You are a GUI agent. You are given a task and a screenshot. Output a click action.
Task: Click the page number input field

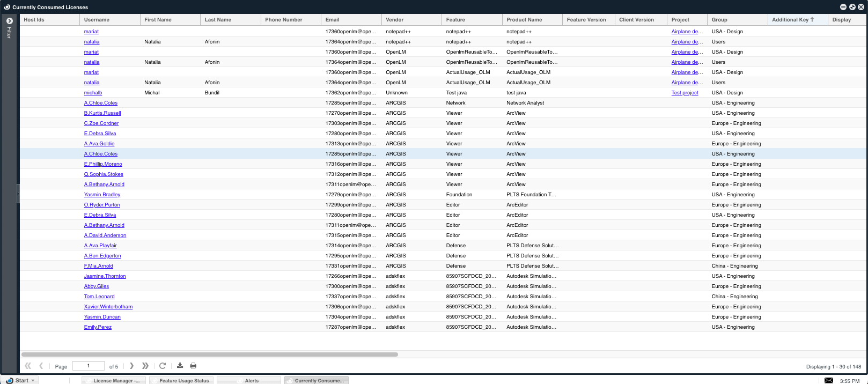pyautogui.click(x=89, y=366)
